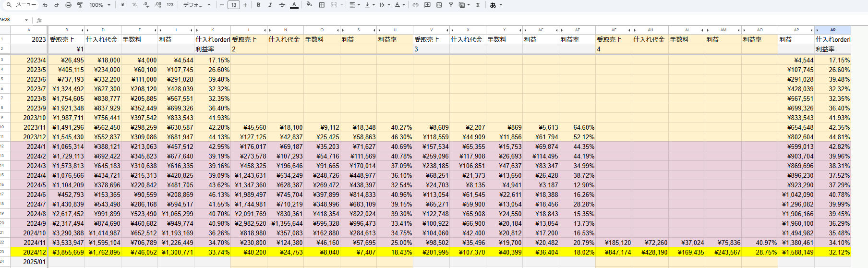Select the paint format roller tool
This screenshot has width=868, height=268.
[80, 5]
